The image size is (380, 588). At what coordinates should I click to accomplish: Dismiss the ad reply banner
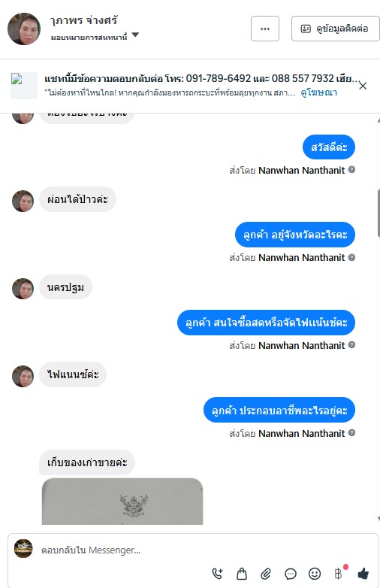[363, 86]
